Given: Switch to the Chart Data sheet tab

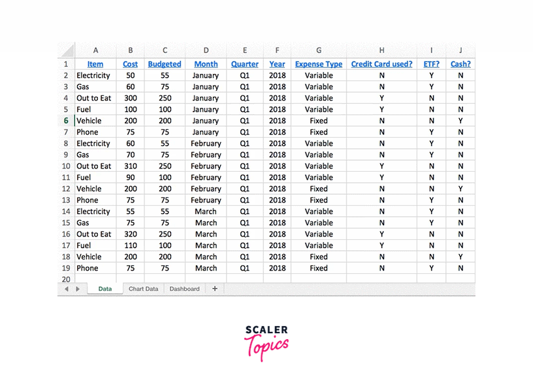Looking at the screenshot, I should 143,289.
